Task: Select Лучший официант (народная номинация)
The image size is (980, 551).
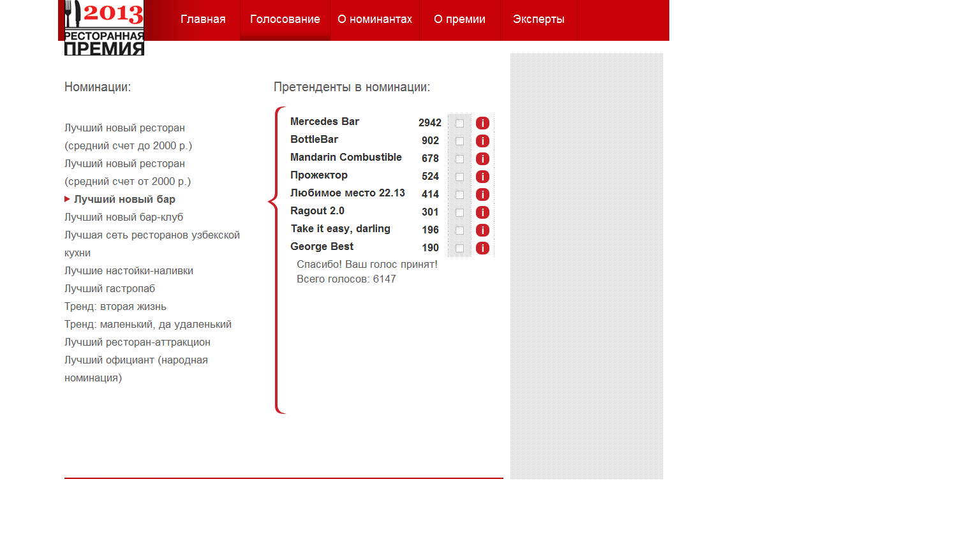Action: (x=136, y=369)
